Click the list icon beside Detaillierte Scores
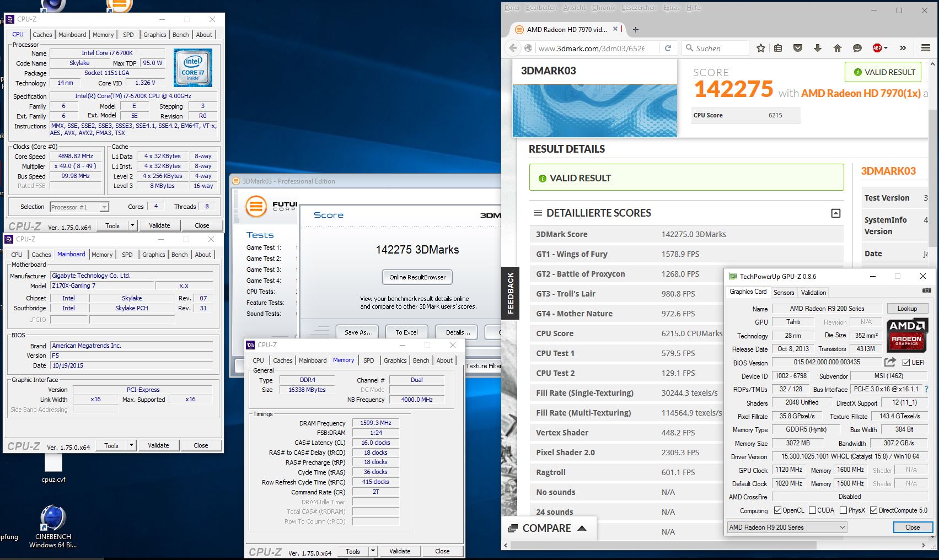Viewport: 939px width, 560px height. point(538,213)
